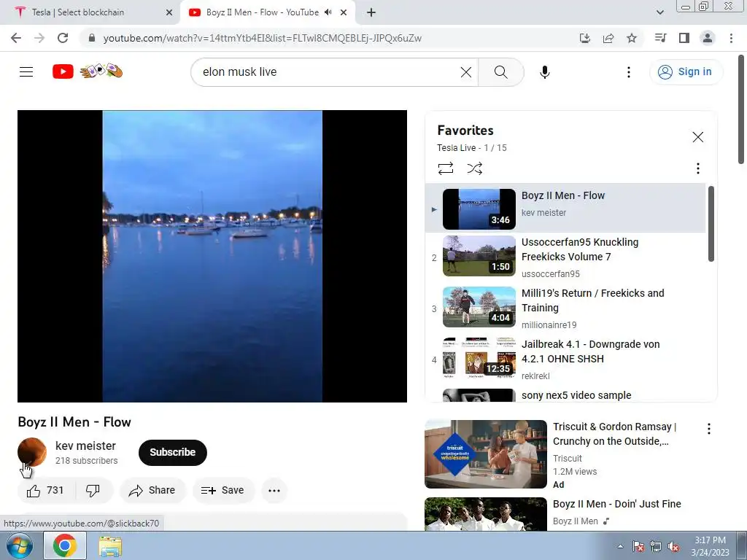Dislike the video with thumbs down

point(93,491)
